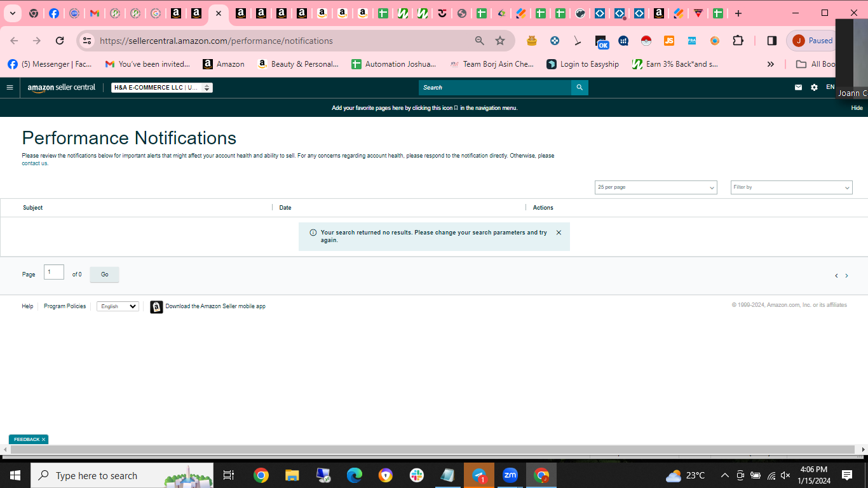
Task: Click the orange JS extension icon
Action: point(669,41)
